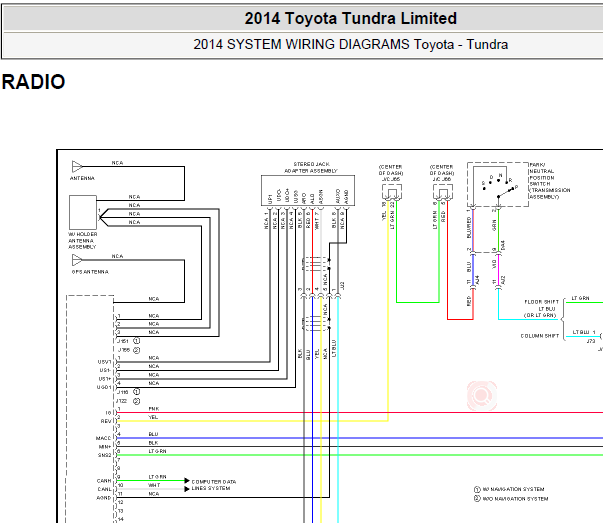
Task: Click the WHT label on CANL wire
Action: [x=154, y=485]
